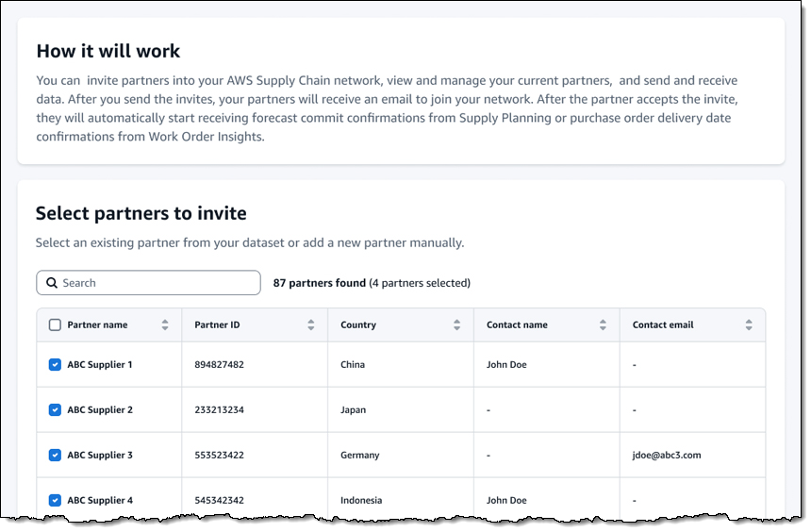Click the Germany country cell

click(x=360, y=456)
